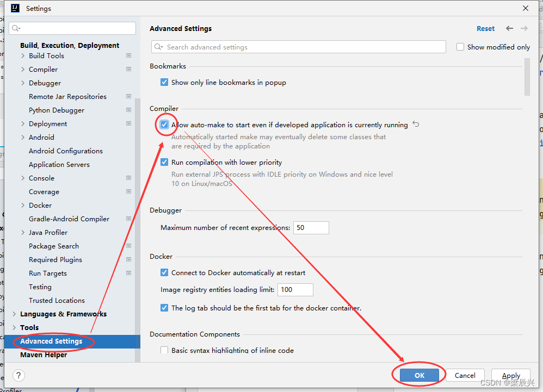
Task: Click the Reset link
Action: 485,28
